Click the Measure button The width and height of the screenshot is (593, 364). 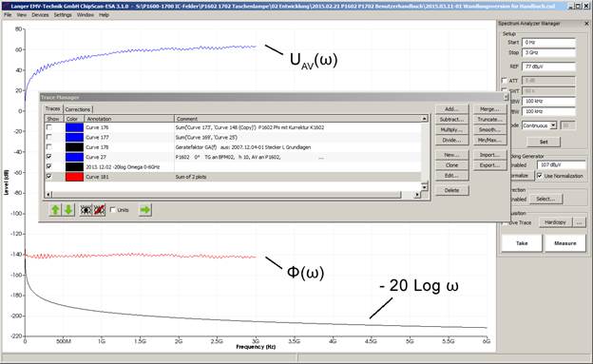pyautogui.click(x=565, y=243)
